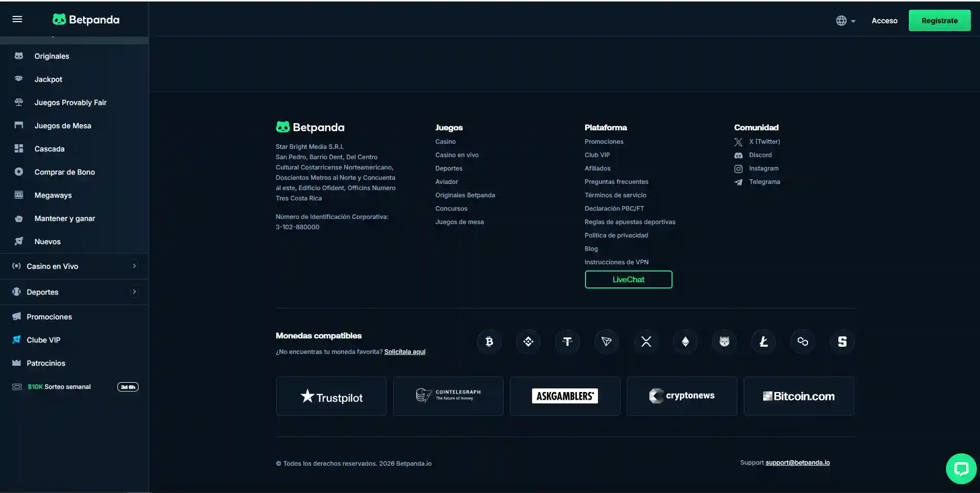Open the Blog footer link

coord(591,249)
